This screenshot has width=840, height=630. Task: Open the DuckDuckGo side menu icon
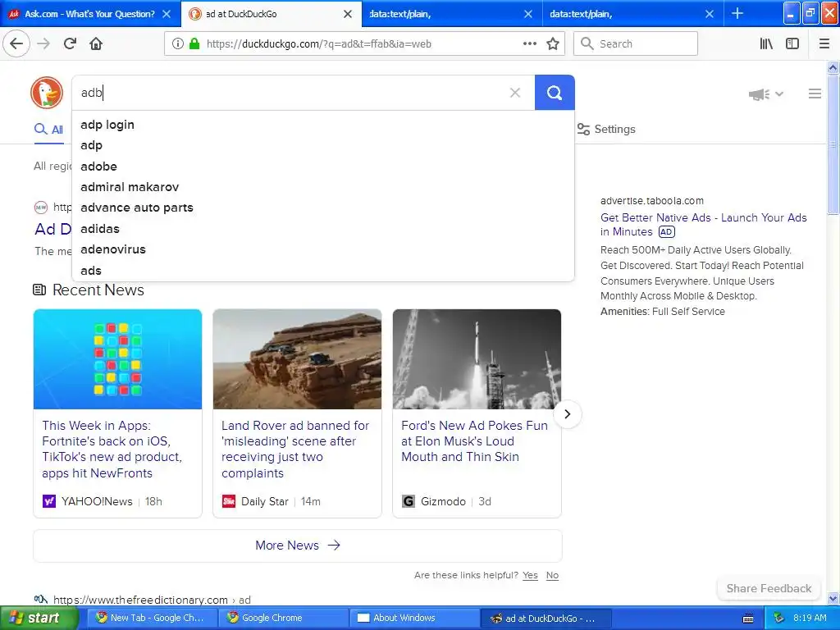tap(815, 94)
